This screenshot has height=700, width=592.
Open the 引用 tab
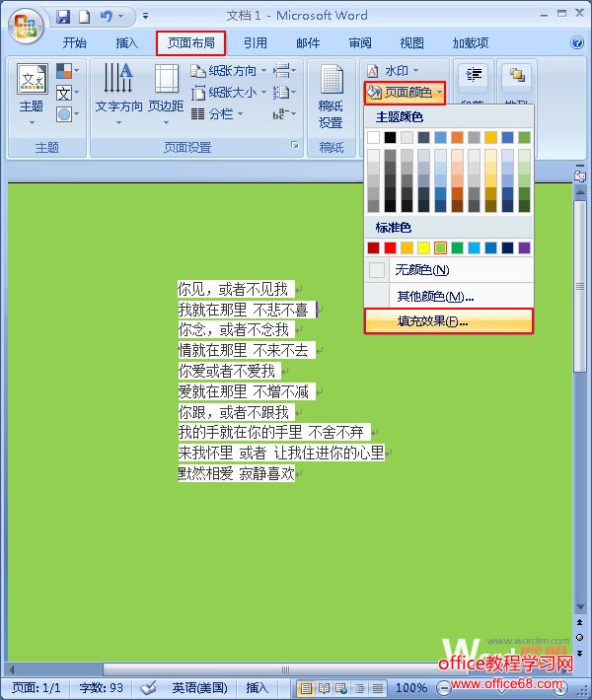pyautogui.click(x=256, y=42)
